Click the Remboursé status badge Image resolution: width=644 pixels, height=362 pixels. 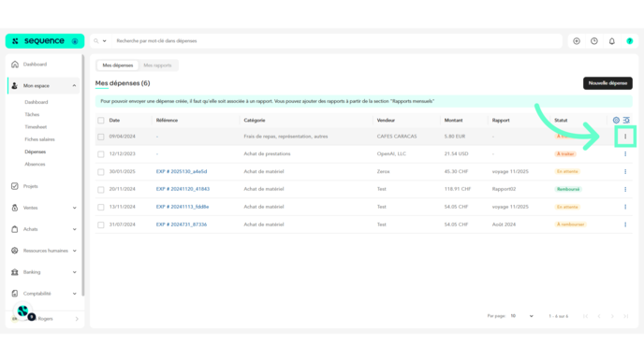[568, 189]
